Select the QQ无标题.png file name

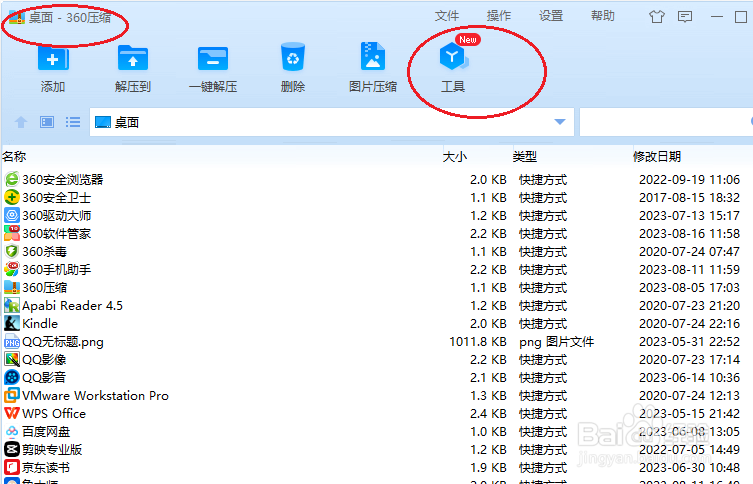pyautogui.click(x=63, y=342)
